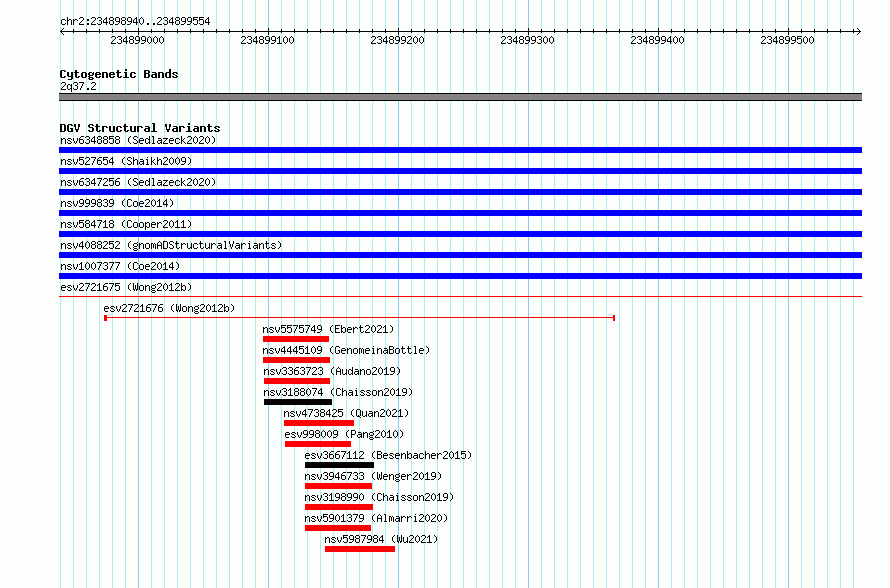Screen dimensions: 890x588
Task: Click the Cytogenetic Bands track title
Action: (x=119, y=74)
